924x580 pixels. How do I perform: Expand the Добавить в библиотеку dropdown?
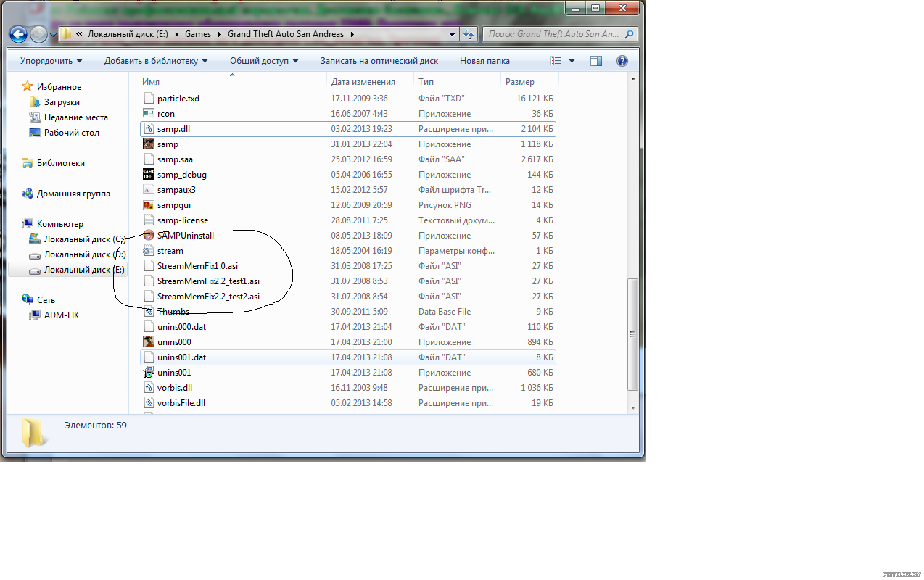pyautogui.click(x=155, y=61)
